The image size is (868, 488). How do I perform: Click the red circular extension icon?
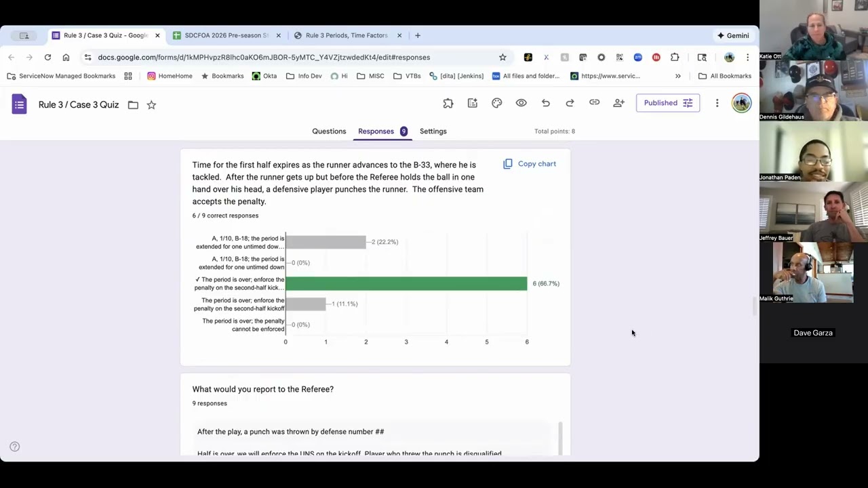[x=656, y=57]
